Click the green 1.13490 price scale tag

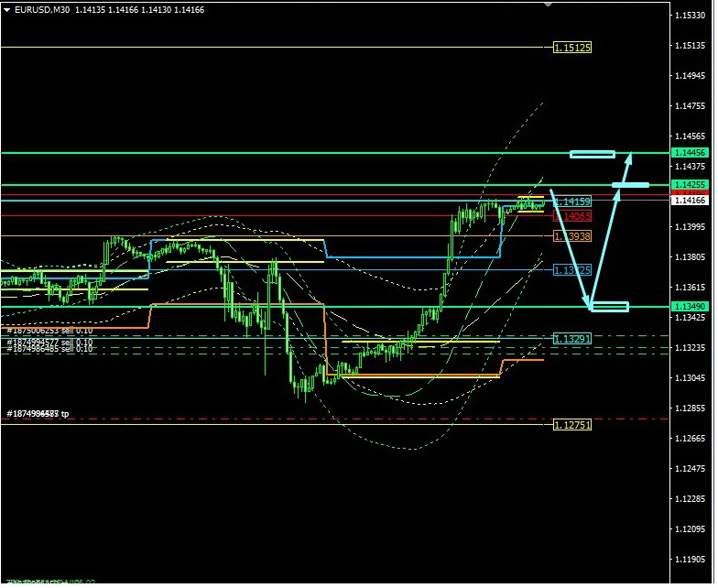tap(688, 307)
